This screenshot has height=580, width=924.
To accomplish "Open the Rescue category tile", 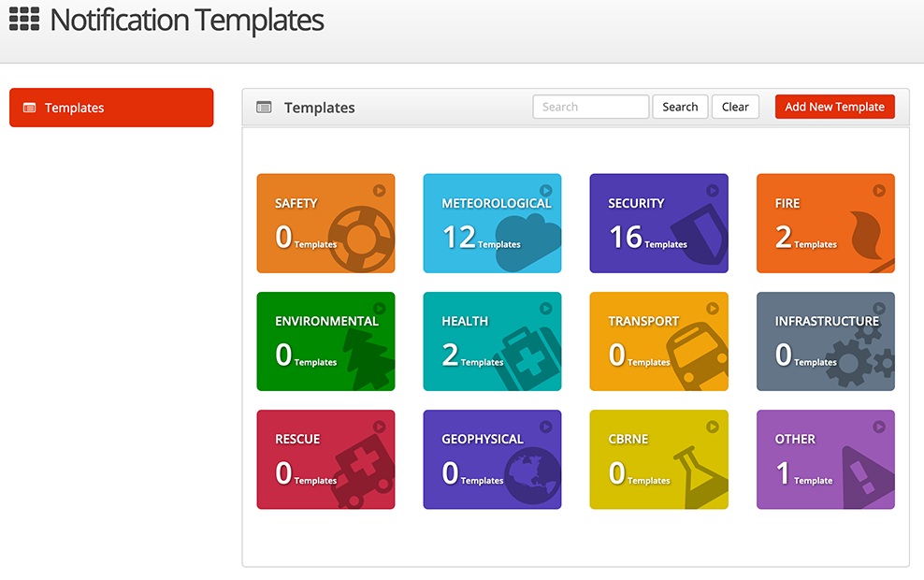I will pos(309,460).
